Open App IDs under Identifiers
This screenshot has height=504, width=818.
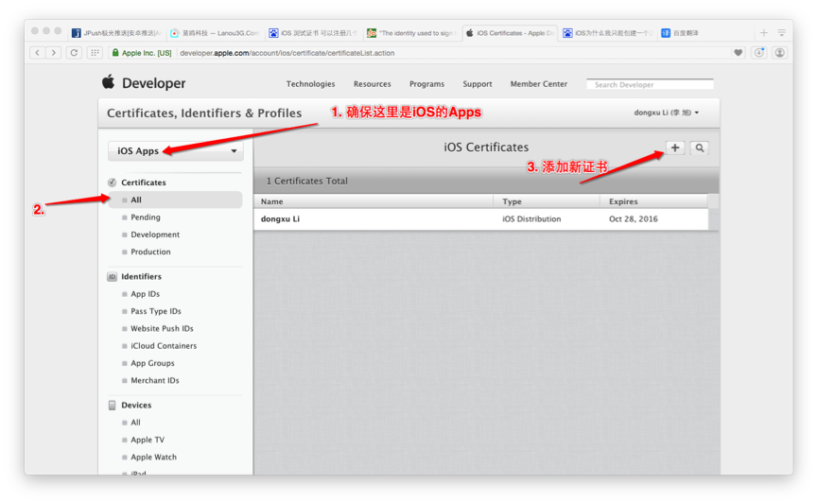click(145, 294)
